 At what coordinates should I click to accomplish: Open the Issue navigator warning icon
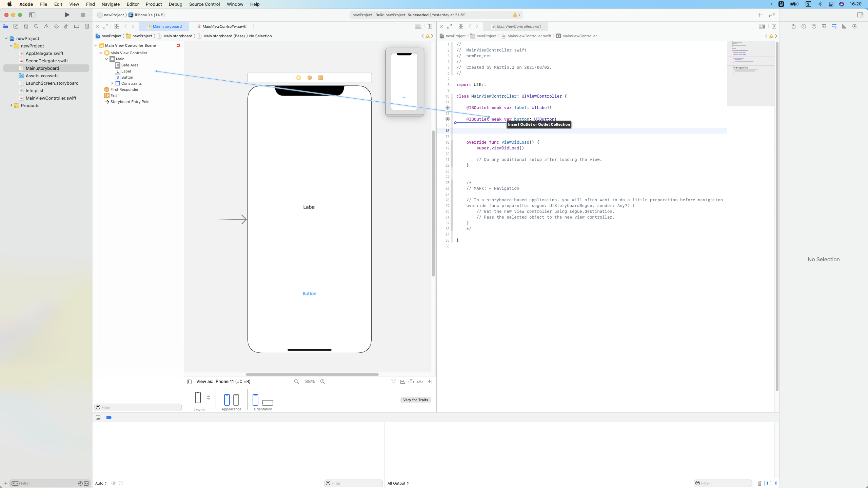click(x=46, y=26)
